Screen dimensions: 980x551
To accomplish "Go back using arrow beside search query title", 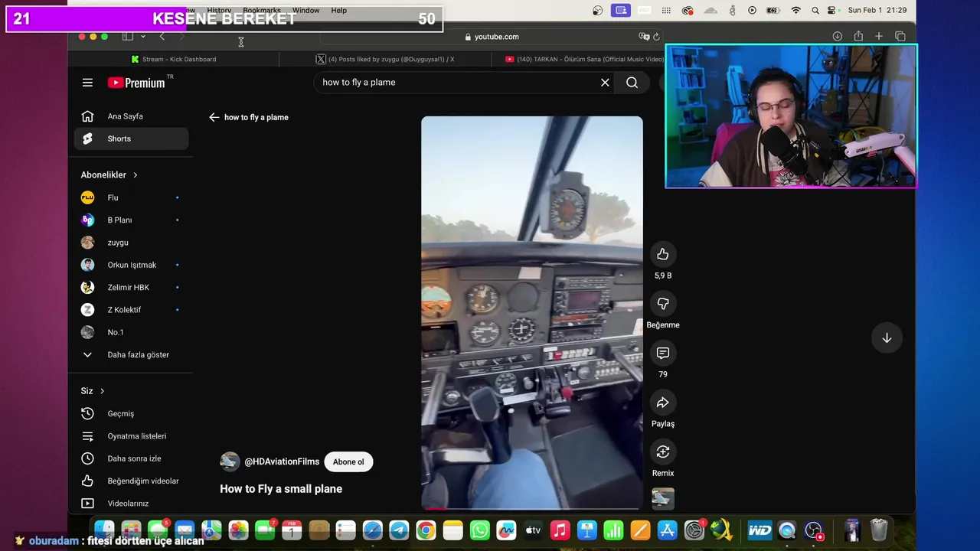I will [214, 117].
